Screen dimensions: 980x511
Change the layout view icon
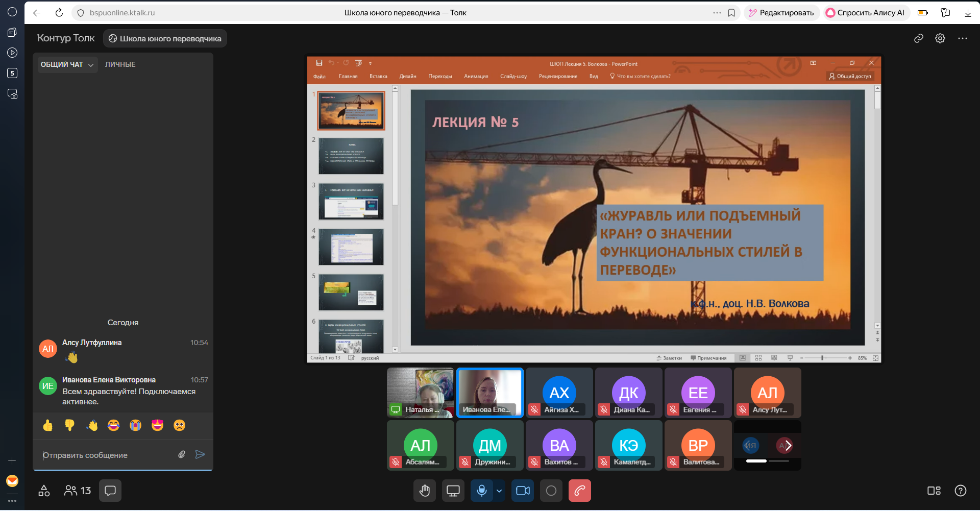pos(934,491)
